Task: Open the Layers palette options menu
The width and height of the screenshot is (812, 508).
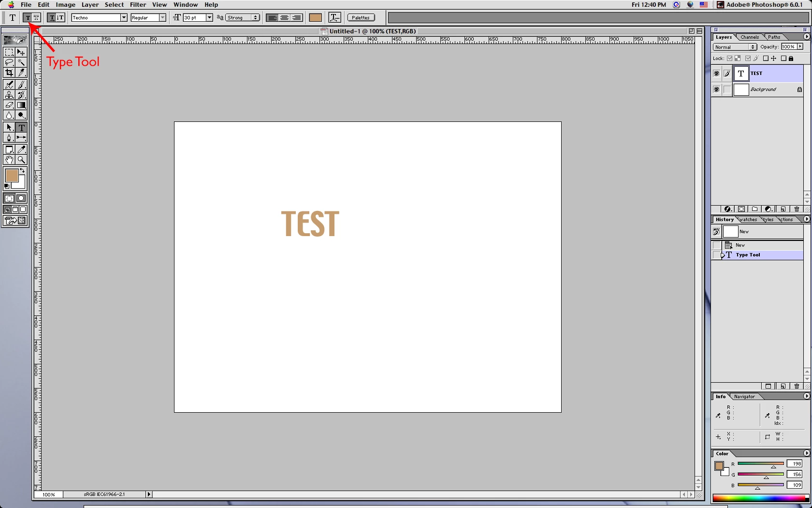Action: pos(807,37)
